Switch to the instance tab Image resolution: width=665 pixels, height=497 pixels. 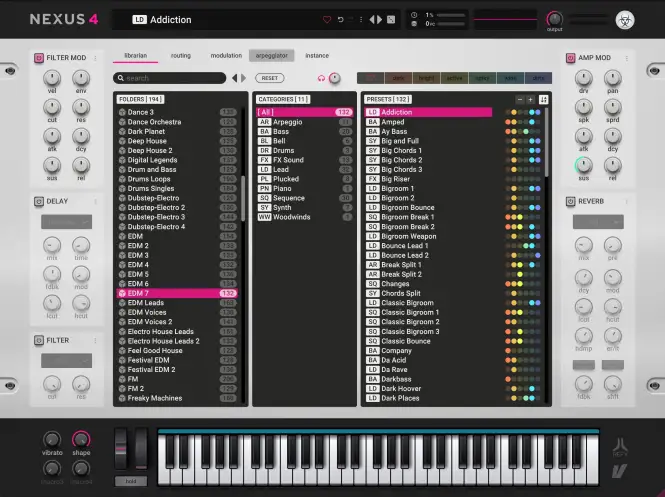point(317,56)
